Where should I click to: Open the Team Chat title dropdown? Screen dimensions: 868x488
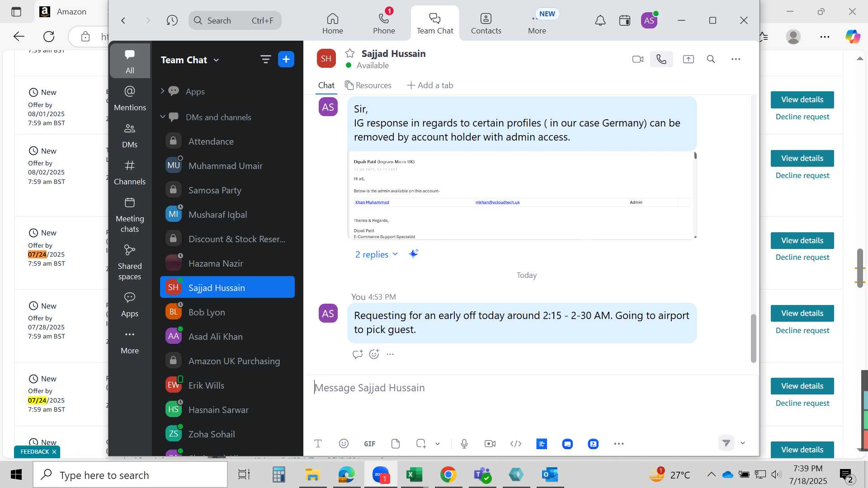tap(190, 60)
